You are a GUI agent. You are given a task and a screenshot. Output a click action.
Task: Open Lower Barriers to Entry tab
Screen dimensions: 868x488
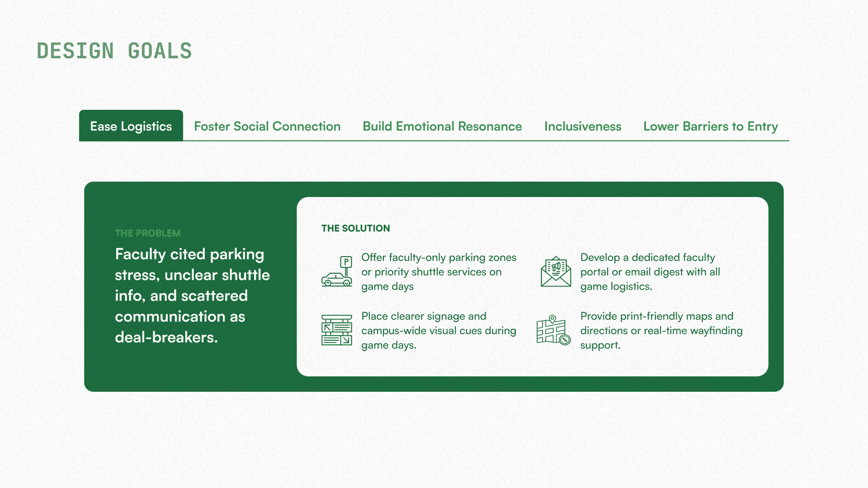point(710,126)
